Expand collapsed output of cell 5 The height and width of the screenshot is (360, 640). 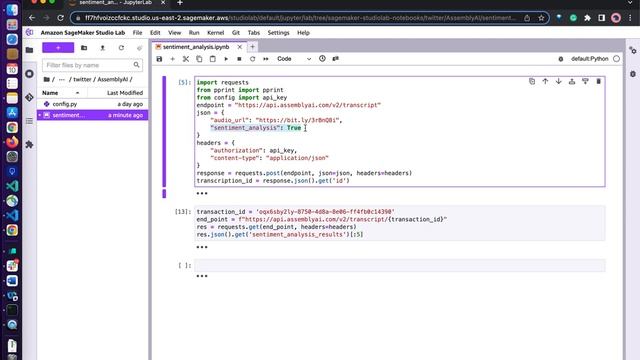click(202, 193)
